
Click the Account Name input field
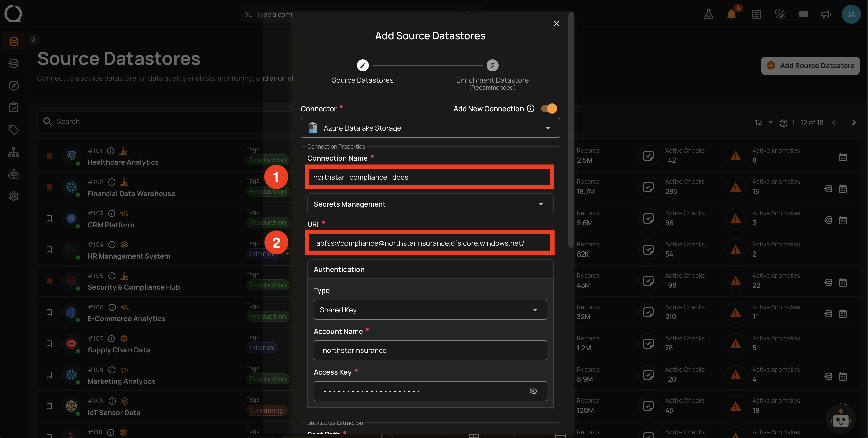tap(430, 350)
